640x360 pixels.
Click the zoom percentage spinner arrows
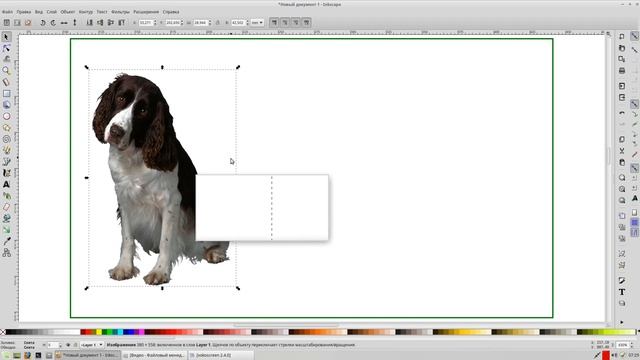(x=631, y=345)
